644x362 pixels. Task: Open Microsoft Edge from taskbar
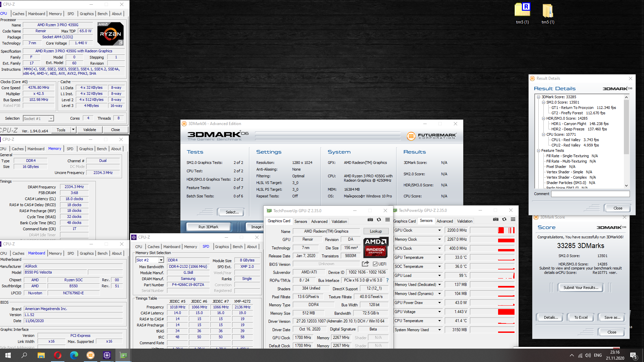[x=74, y=355]
